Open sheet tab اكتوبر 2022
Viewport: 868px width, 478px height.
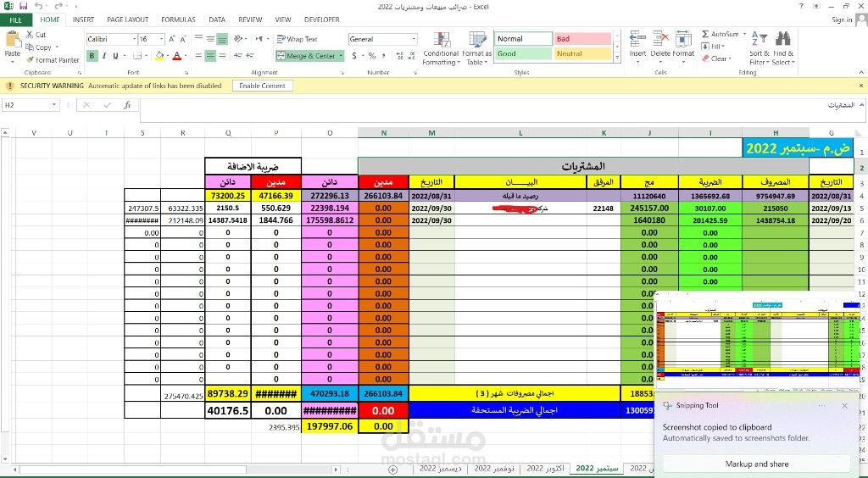coord(545,469)
